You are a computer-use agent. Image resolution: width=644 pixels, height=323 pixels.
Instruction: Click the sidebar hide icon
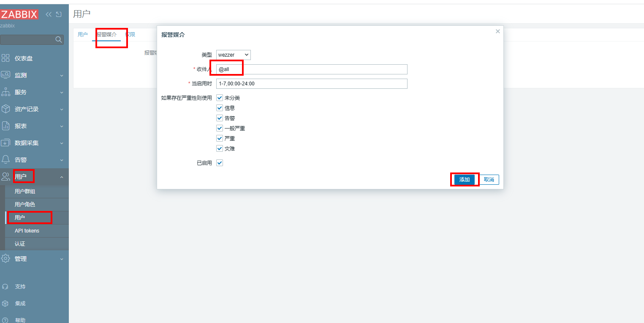point(59,14)
